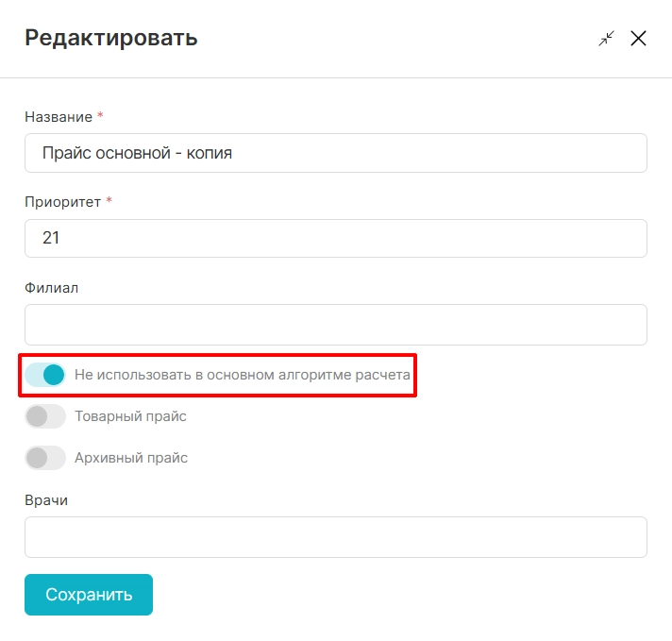The width and height of the screenshot is (672, 641).
Task: Click the Редактировать dialog title
Action: (x=110, y=39)
